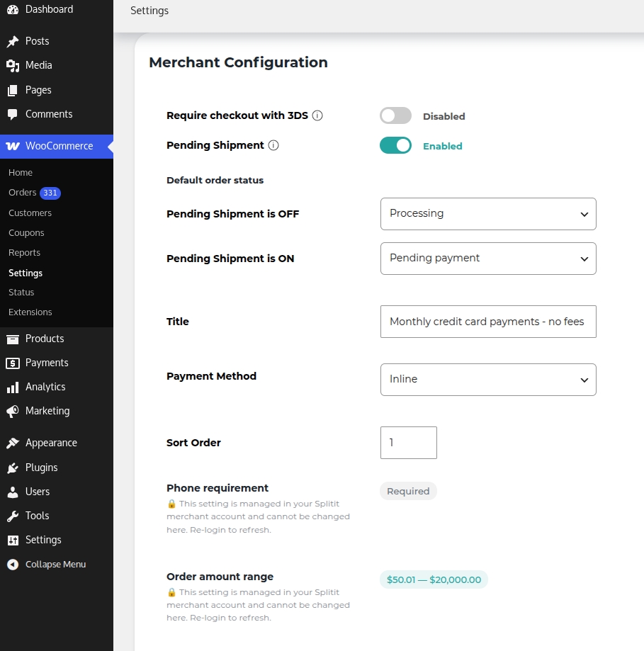This screenshot has height=651, width=644.
Task: Open info tooltip for Require checkout with 3DS
Action: point(317,115)
